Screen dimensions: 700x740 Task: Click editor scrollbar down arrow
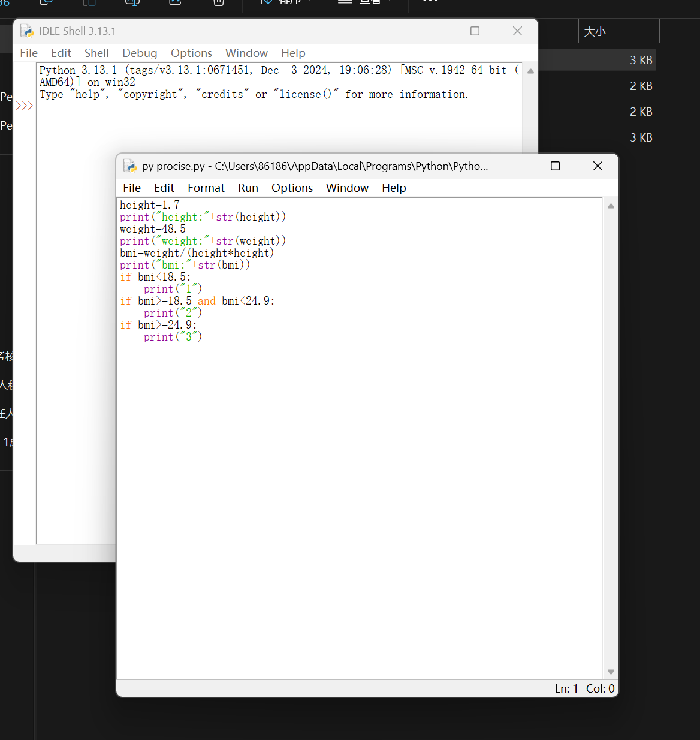(x=611, y=672)
